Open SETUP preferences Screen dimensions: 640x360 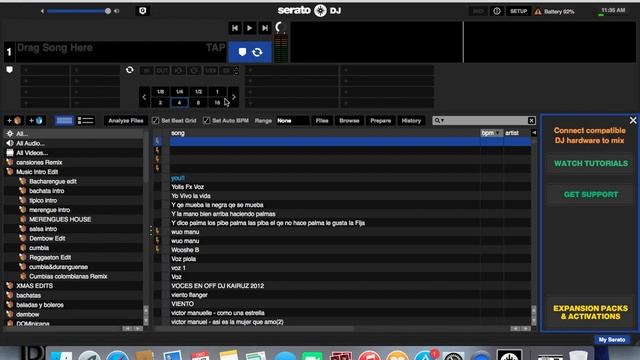click(518, 11)
